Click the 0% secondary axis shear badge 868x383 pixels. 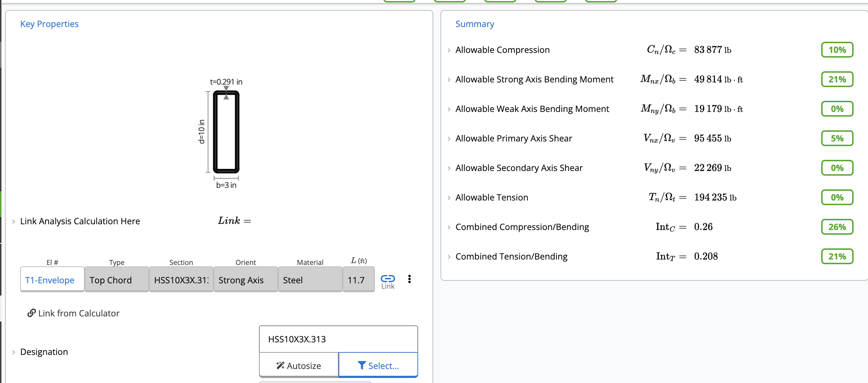pyautogui.click(x=837, y=168)
